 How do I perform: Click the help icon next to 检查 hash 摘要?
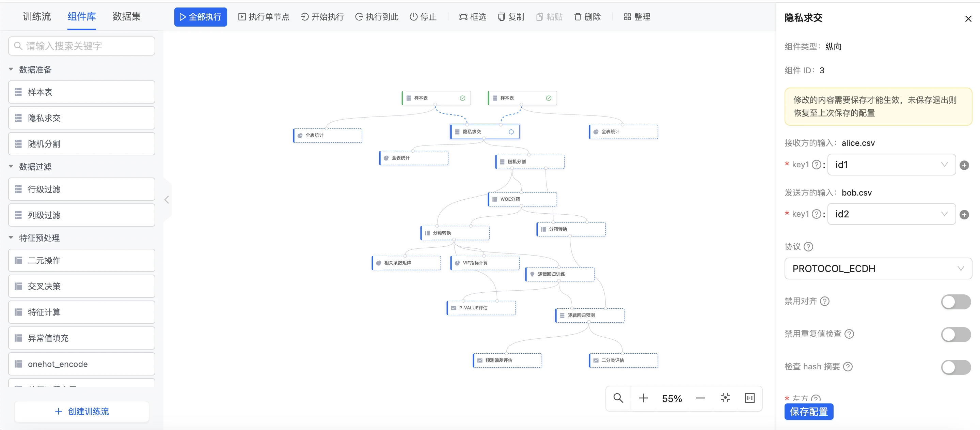click(848, 366)
